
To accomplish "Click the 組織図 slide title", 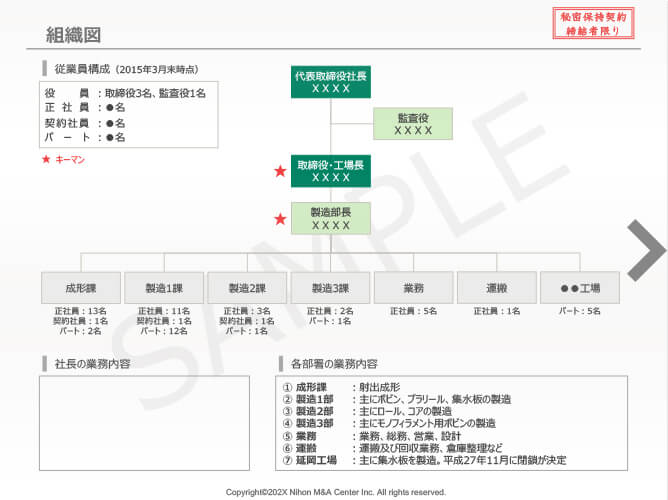I will [74, 35].
